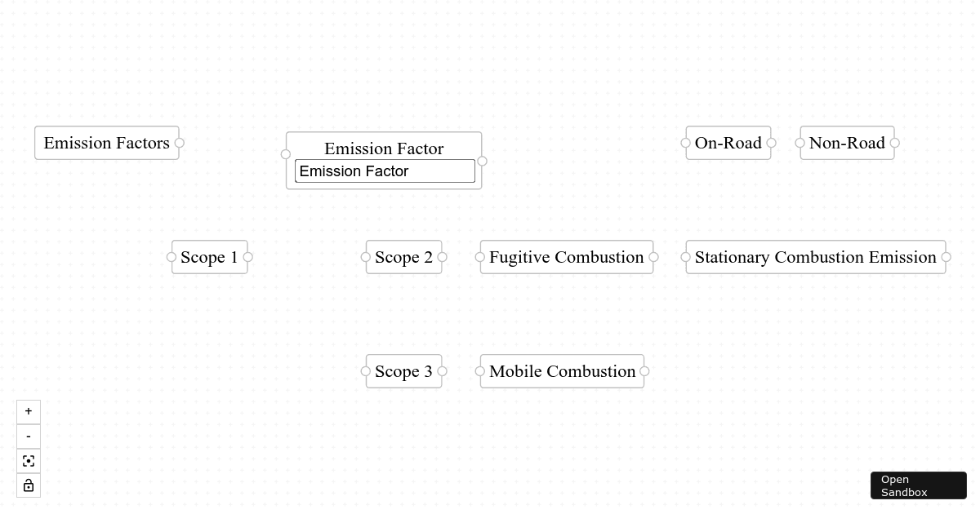
Task: Select the On-Road node
Action: 728,143
